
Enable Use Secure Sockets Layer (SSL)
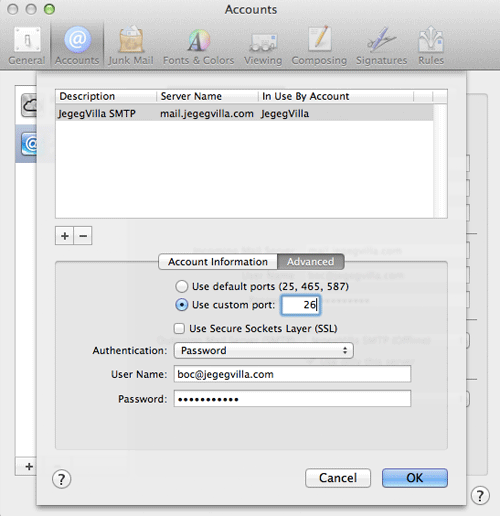(179, 328)
